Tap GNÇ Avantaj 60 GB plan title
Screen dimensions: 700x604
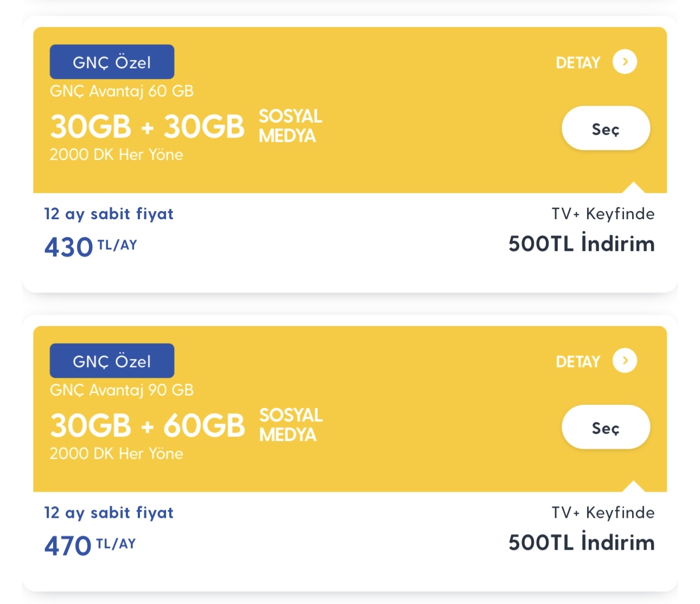tap(122, 91)
